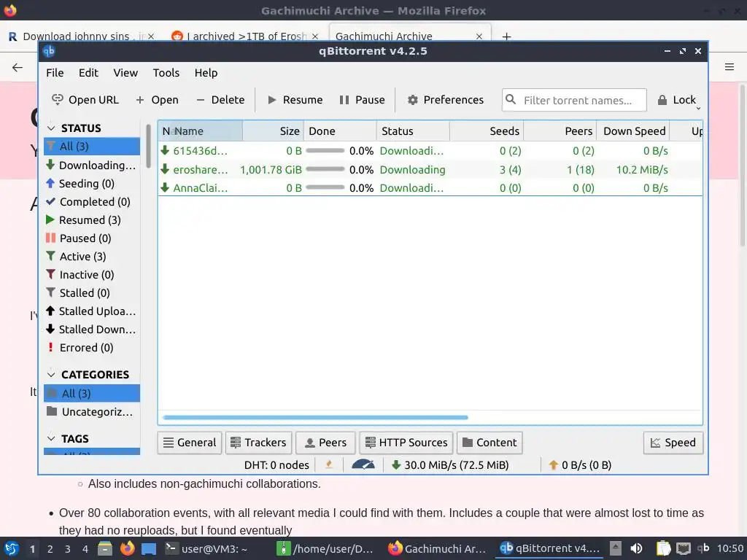Select the All (3) status filter
This screenshot has height=560, width=747.
click(92, 146)
